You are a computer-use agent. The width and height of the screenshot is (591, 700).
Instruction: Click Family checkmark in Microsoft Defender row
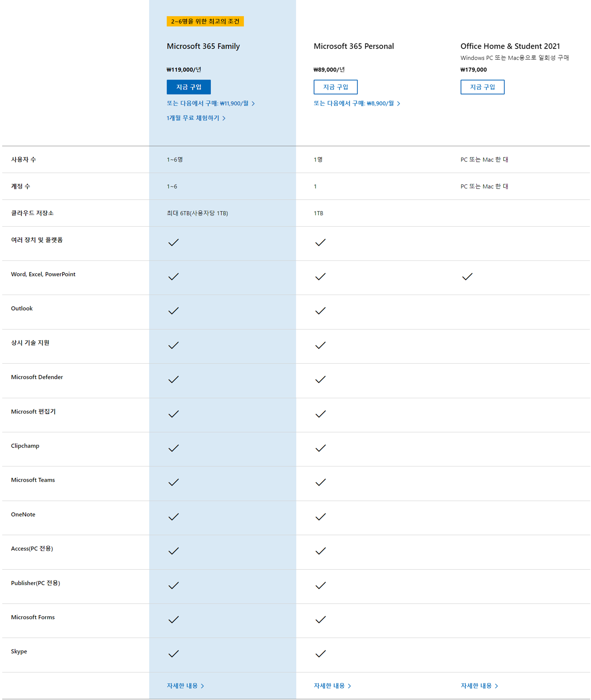coord(173,380)
